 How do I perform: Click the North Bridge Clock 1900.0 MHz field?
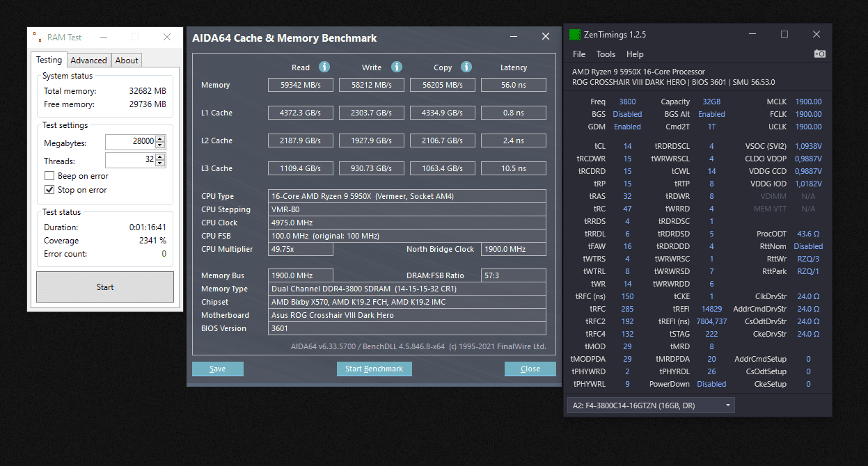[x=514, y=249]
